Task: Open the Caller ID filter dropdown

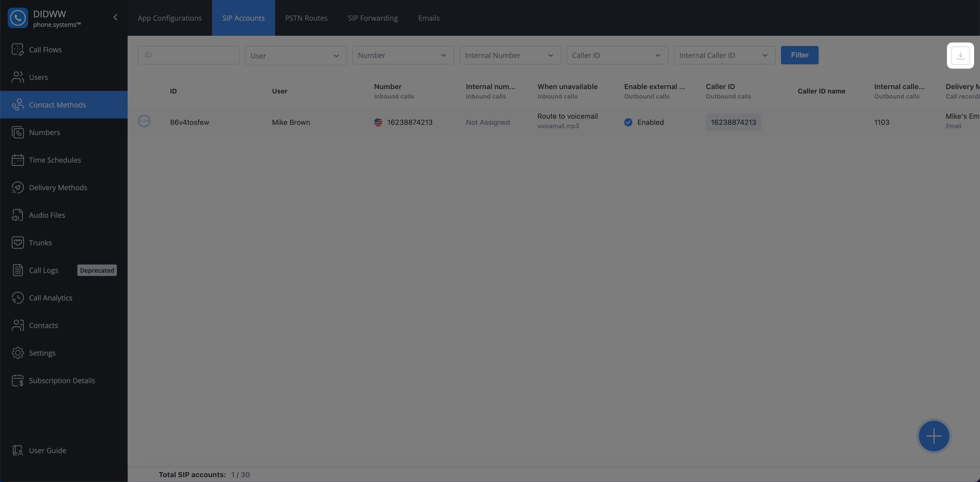Action: point(617,56)
